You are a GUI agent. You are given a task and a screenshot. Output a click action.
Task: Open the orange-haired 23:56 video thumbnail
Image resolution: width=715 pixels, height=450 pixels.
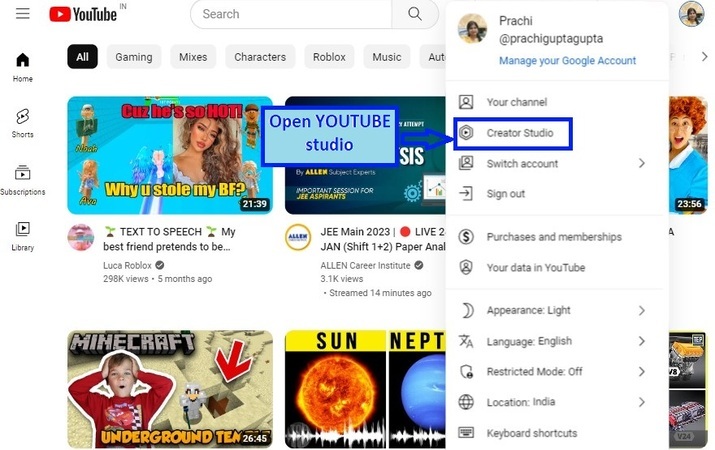click(688, 155)
